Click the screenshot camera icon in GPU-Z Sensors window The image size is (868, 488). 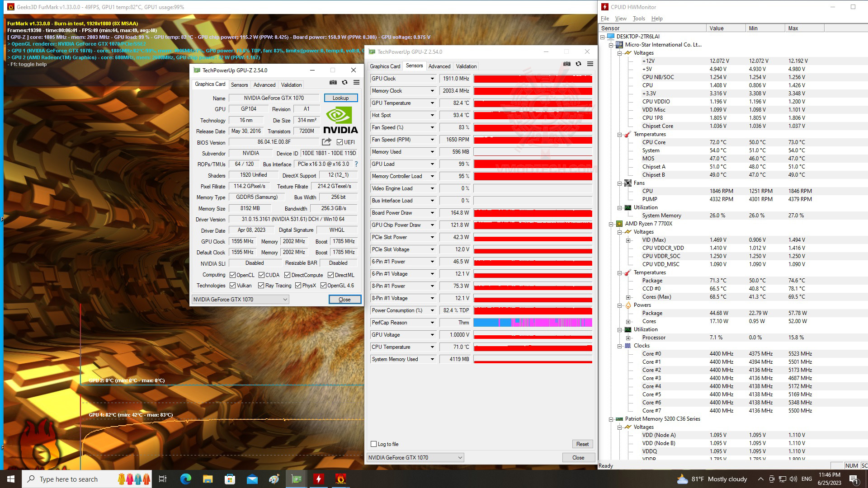pyautogui.click(x=566, y=64)
